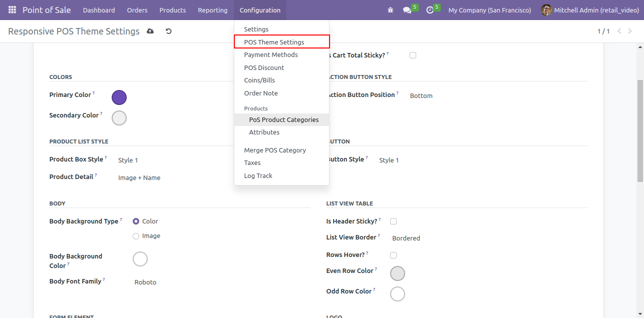Open the messages conversation icon
Screen dimensions: 644x318
coord(407,10)
